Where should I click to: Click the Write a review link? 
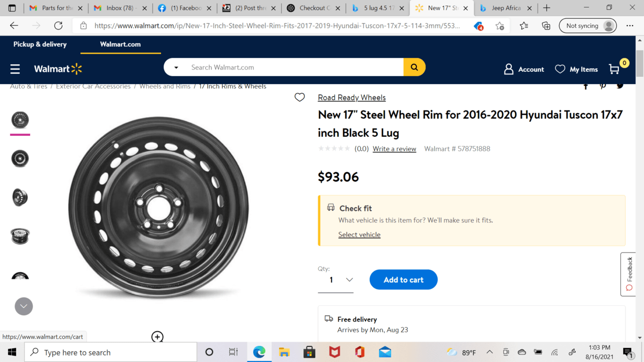pos(394,149)
